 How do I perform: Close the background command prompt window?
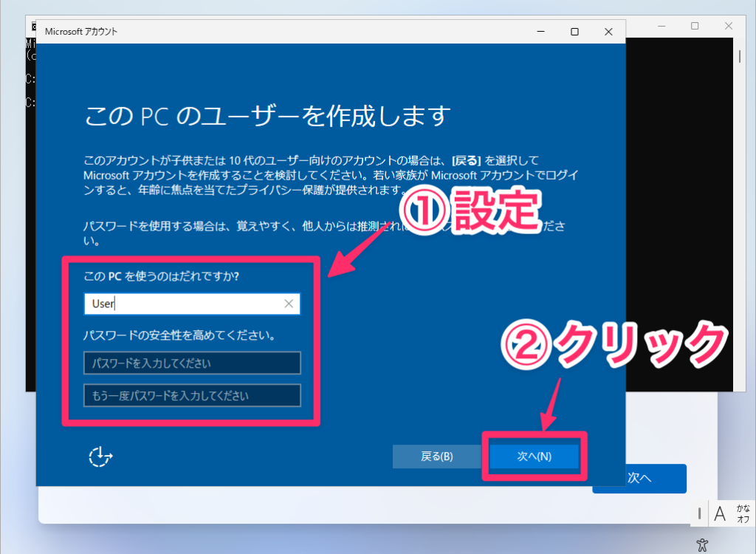pyautogui.click(x=729, y=26)
